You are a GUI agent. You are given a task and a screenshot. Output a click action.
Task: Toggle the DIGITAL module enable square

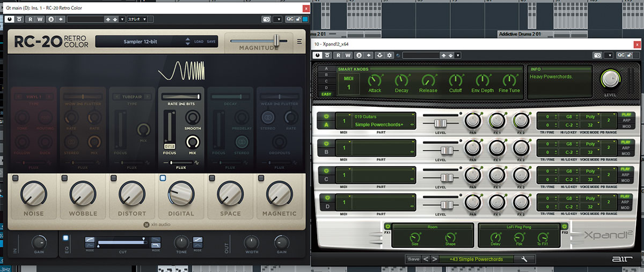[x=163, y=178]
